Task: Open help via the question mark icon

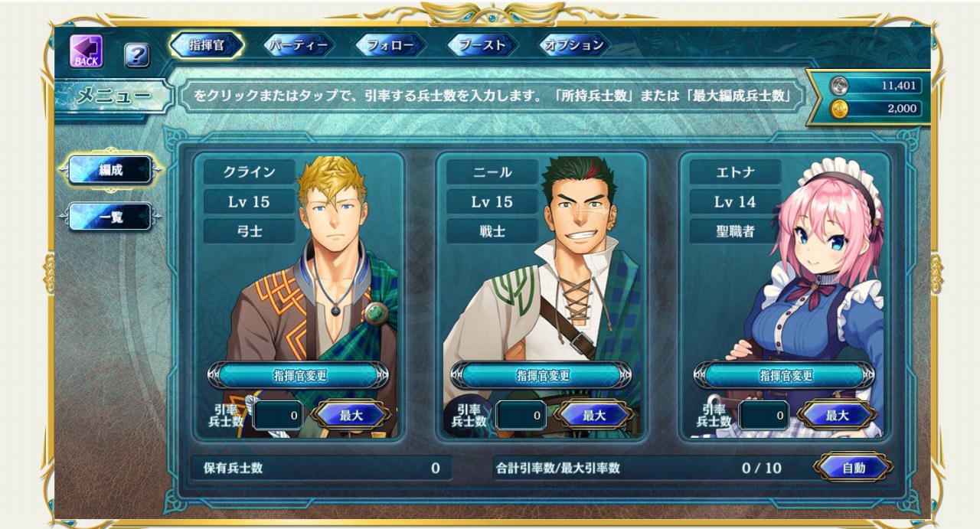Action: click(x=137, y=54)
